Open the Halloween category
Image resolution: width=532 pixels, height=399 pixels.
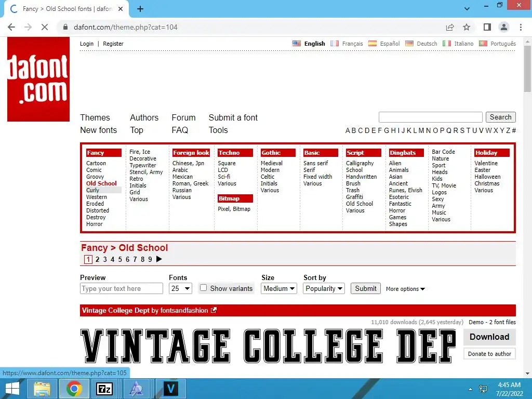tap(487, 177)
